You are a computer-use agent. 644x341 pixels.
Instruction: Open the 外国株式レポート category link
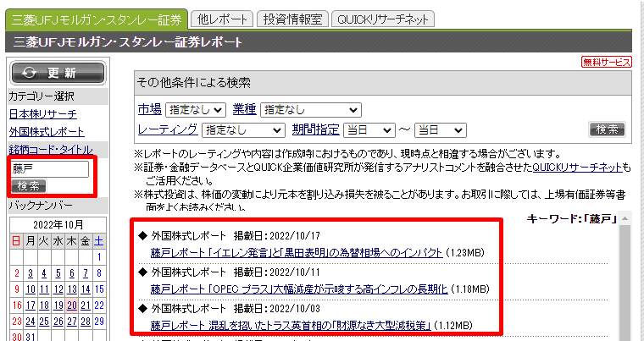click(47, 132)
